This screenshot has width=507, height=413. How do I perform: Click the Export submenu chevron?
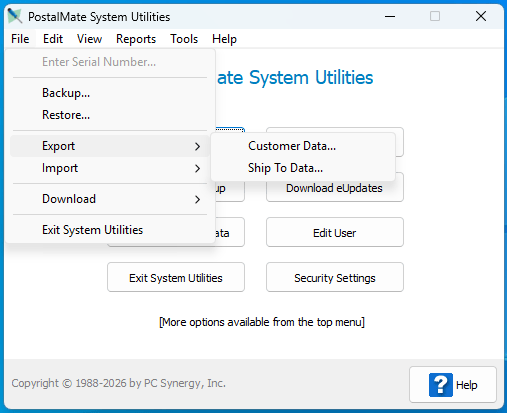click(x=197, y=146)
